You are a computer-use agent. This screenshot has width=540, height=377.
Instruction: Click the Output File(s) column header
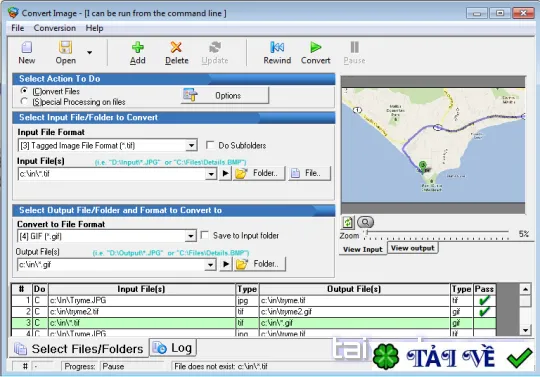coord(354,289)
